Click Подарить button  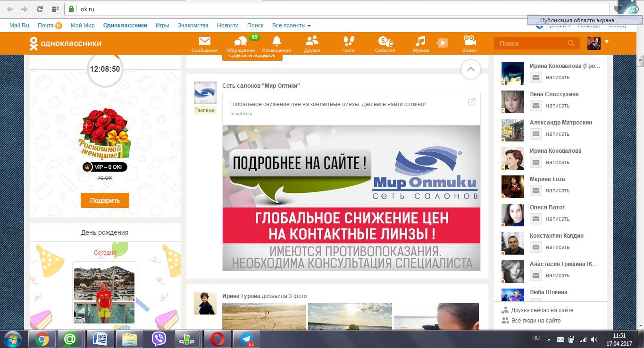pyautogui.click(x=105, y=200)
